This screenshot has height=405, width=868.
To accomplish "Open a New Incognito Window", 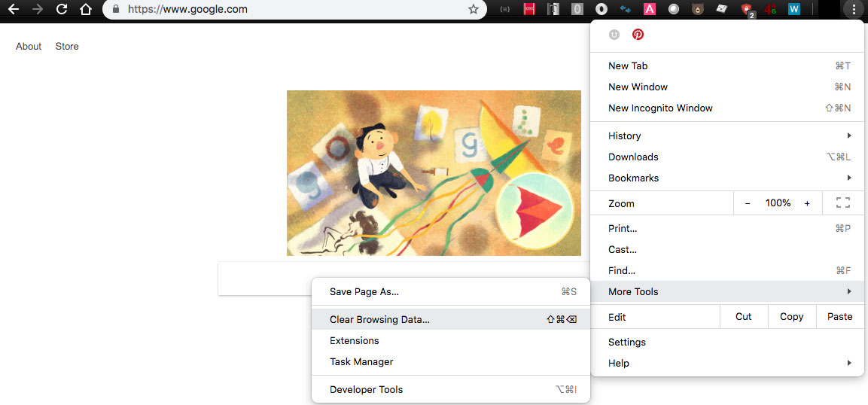I will tap(727, 108).
